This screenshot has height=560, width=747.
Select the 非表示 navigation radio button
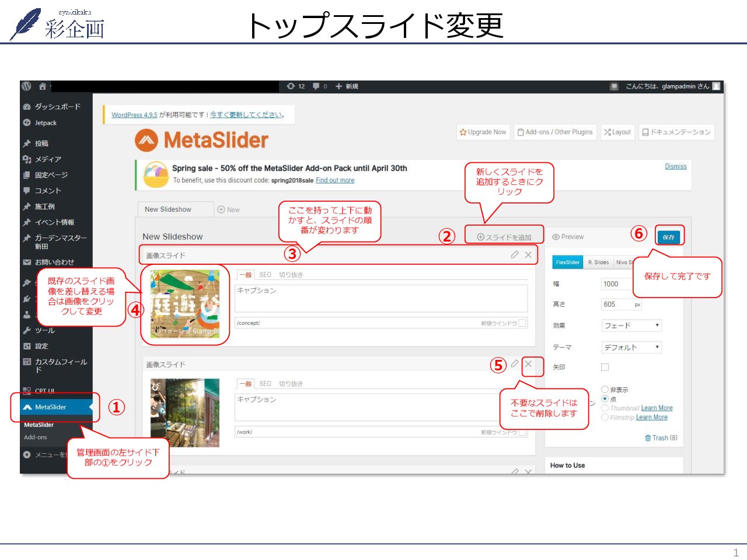[605, 390]
